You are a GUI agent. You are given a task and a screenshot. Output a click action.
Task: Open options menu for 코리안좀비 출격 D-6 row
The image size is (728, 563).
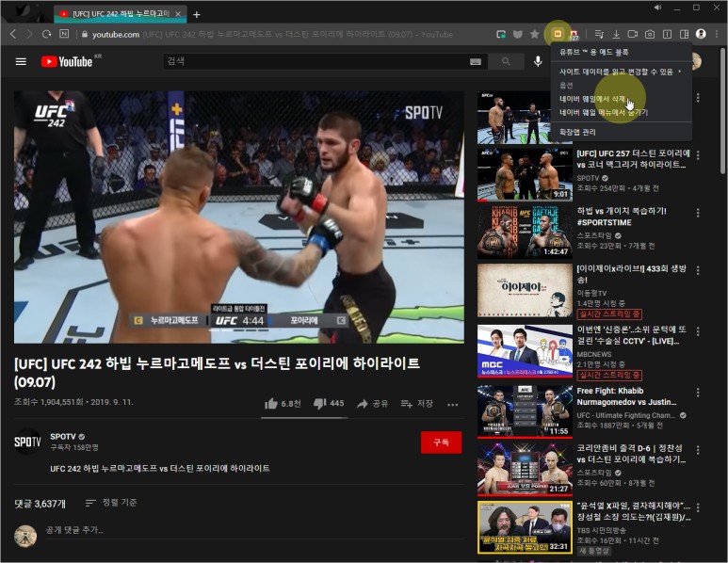tap(698, 450)
